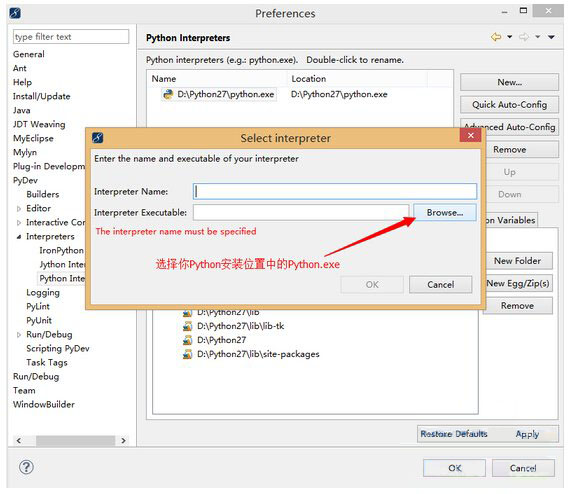The height and width of the screenshot is (494, 568).
Task: Click the MyEclipse icon in Preferences title bar
Action: click(15, 13)
